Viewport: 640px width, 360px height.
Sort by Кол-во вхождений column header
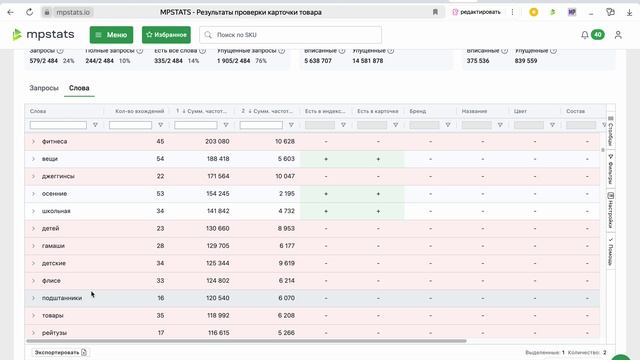pos(140,111)
